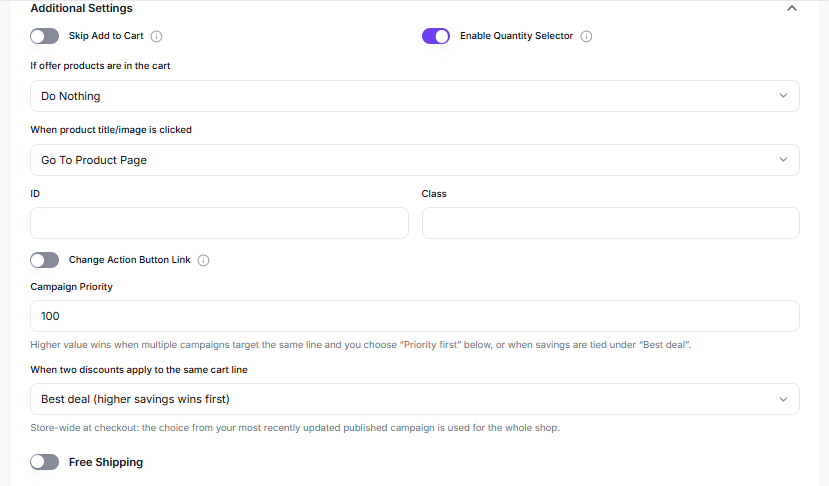Disable the Enable Quantity Selector switch
This screenshot has height=486, width=829.
(436, 36)
